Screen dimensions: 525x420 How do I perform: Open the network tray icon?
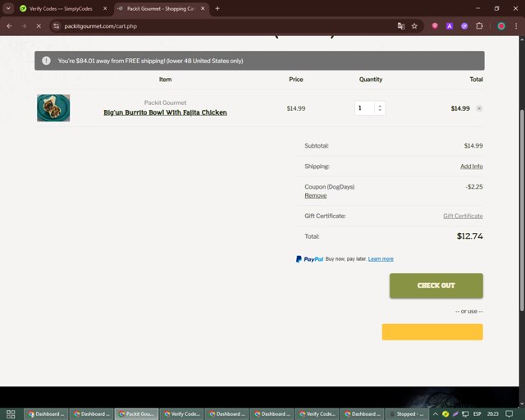tap(465, 414)
